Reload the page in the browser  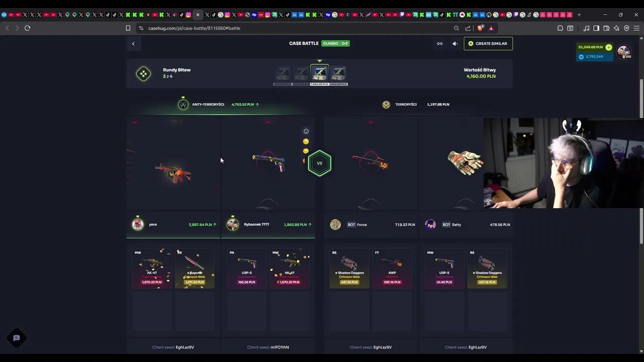(27, 28)
